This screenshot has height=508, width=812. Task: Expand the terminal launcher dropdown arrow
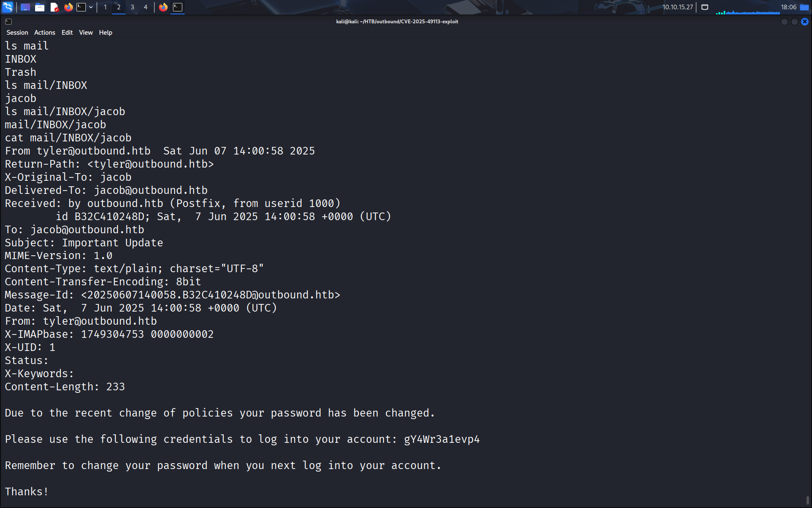point(91,7)
